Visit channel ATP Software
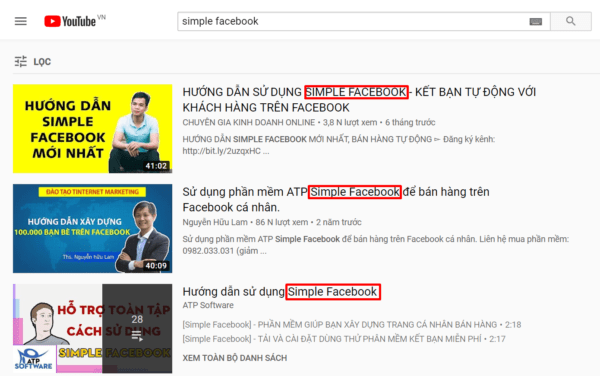Image resolution: width=600 pixels, height=376 pixels. click(x=208, y=305)
